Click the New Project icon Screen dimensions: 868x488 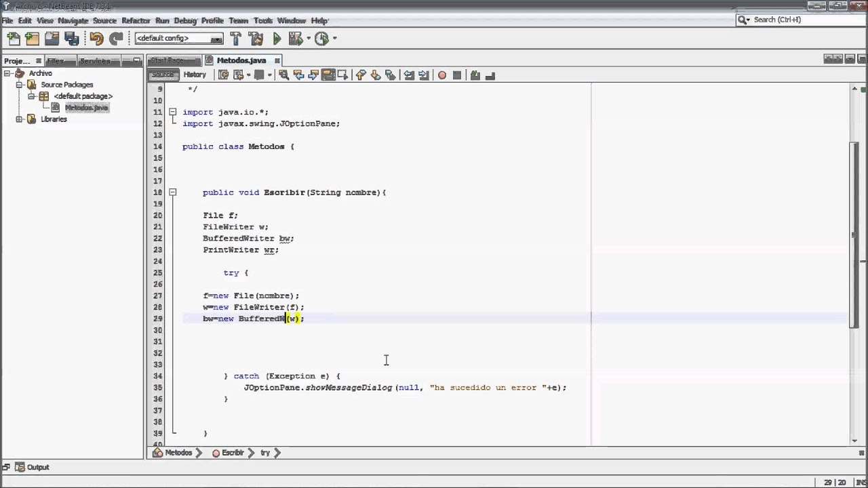[x=32, y=39]
